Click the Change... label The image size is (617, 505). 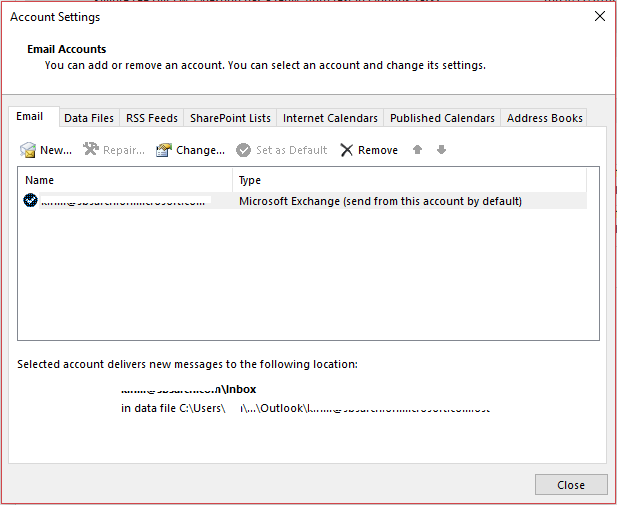click(x=200, y=150)
